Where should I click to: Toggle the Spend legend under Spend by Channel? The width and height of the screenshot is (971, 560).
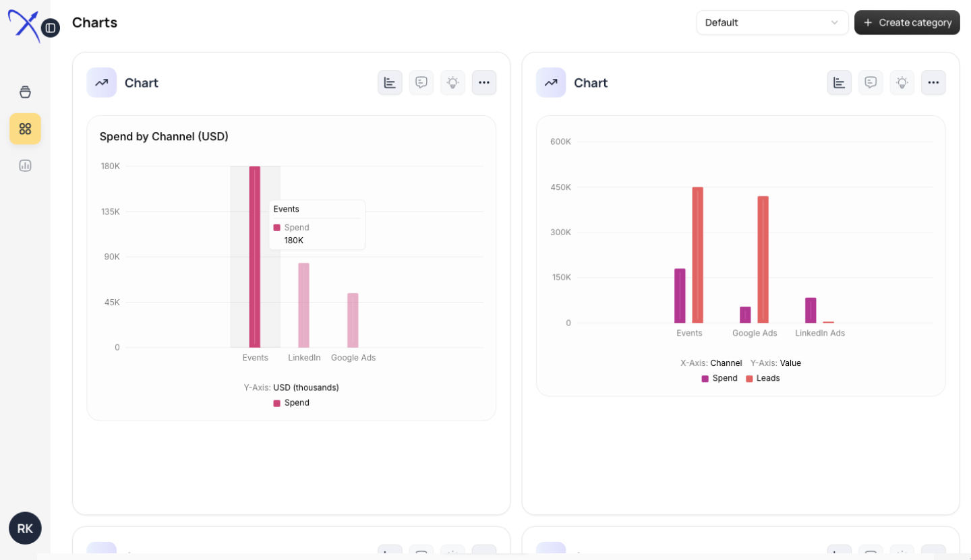click(291, 402)
